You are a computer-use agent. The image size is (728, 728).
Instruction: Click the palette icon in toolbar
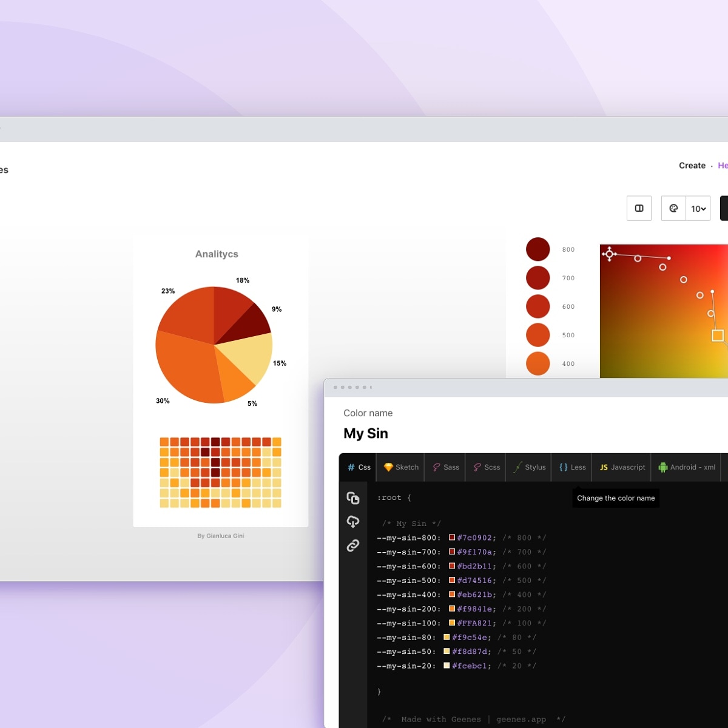(673, 208)
